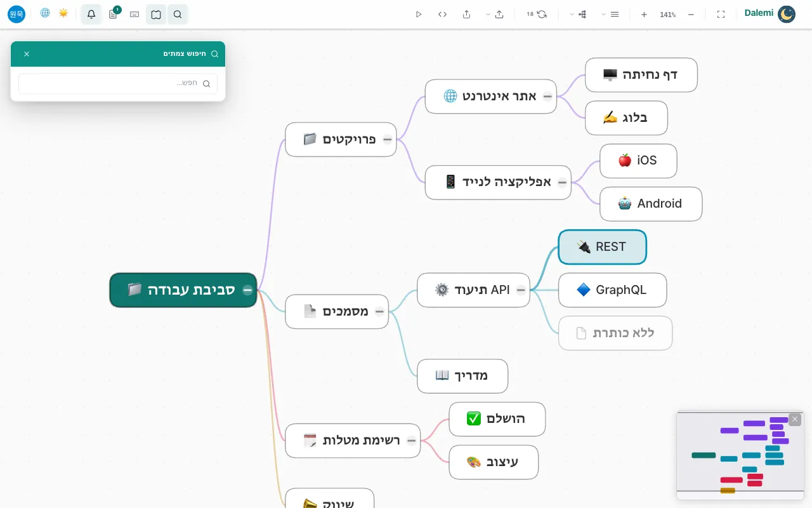Collapse the root node סביבת עבודה
This screenshot has height=508, width=812.
click(247, 290)
